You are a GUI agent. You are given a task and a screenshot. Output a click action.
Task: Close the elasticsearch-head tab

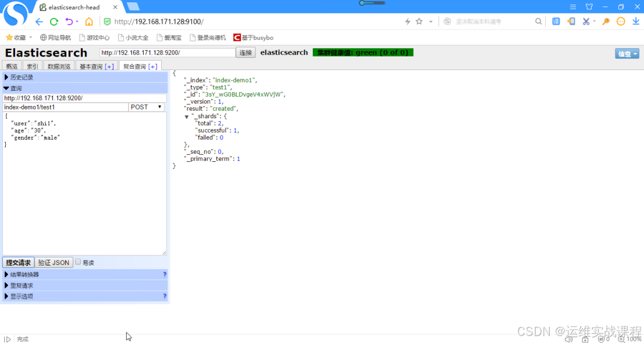114,8
